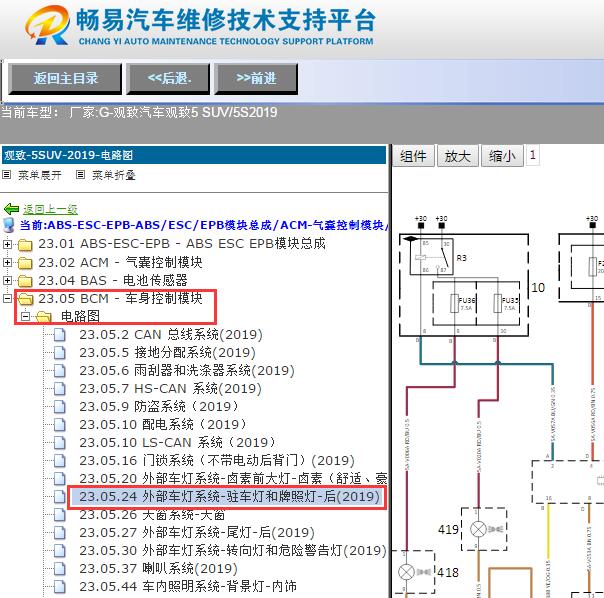Screen dimensions: 604x598
Task: Select 23.04 BAS 电池传感器 tree item
Action: click(x=113, y=280)
